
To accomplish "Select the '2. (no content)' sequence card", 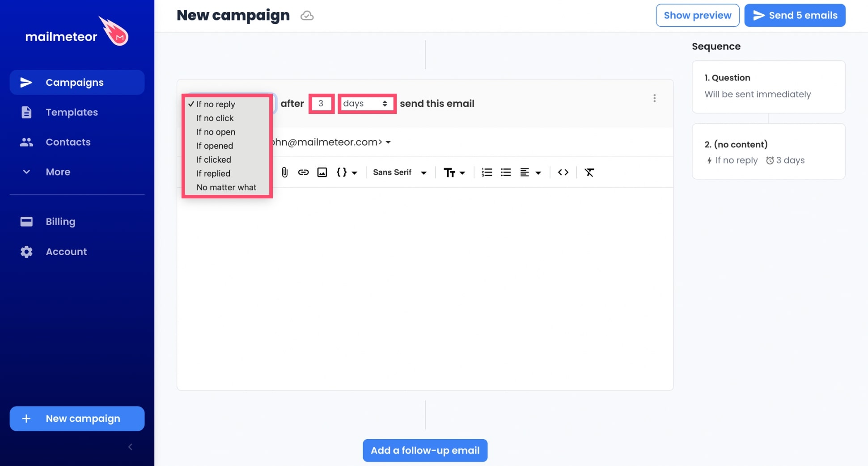I will (x=768, y=151).
